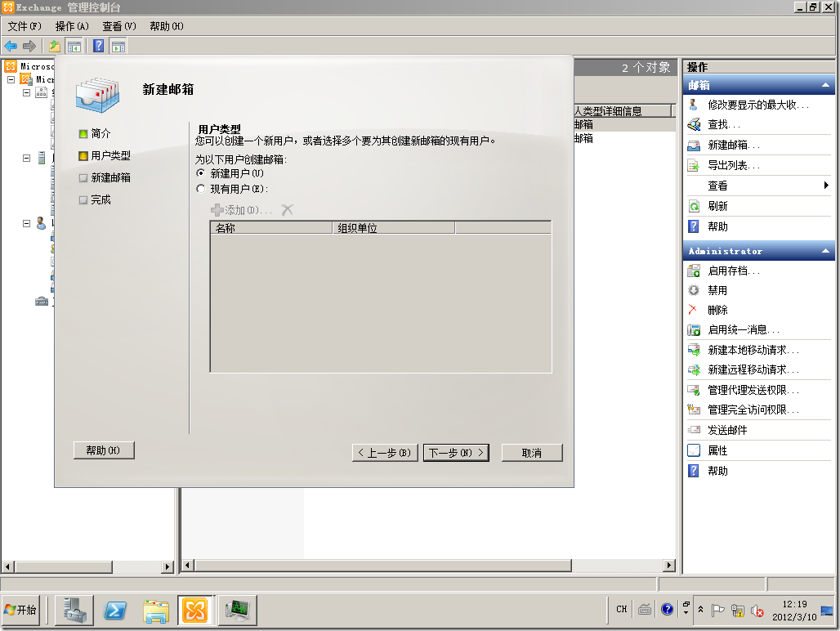Collapse the Administrator actions section

click(x=826, y=250)
